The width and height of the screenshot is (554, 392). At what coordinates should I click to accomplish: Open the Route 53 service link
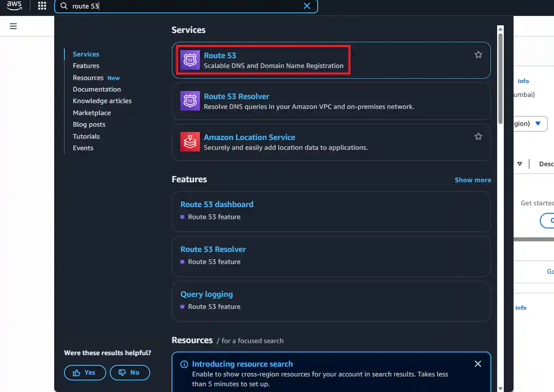[x=220, y=56]
